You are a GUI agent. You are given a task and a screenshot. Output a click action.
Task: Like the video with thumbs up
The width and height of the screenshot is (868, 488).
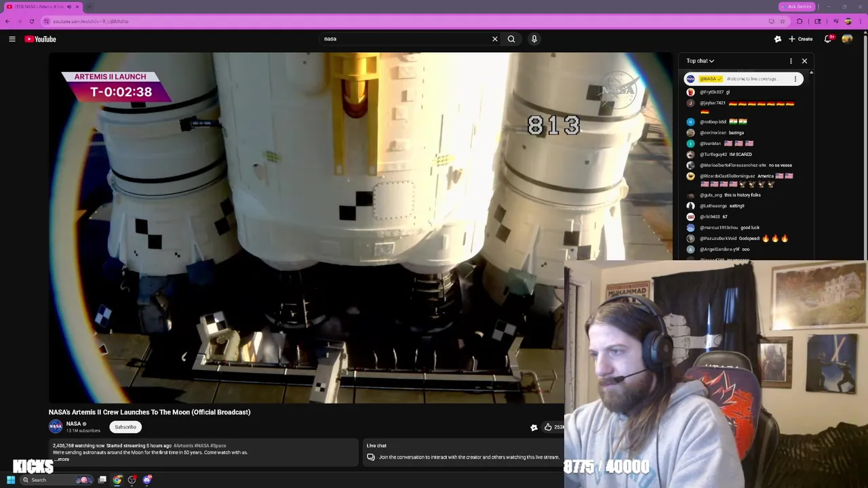548,427
